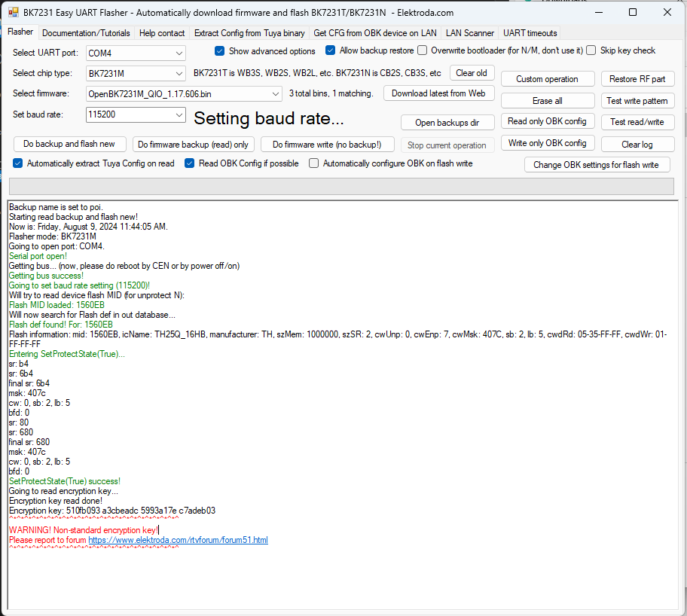Minimize the BK7231 Flasher window
The height and width of the screenshot is (616, 687).
[x=599, y=12]
